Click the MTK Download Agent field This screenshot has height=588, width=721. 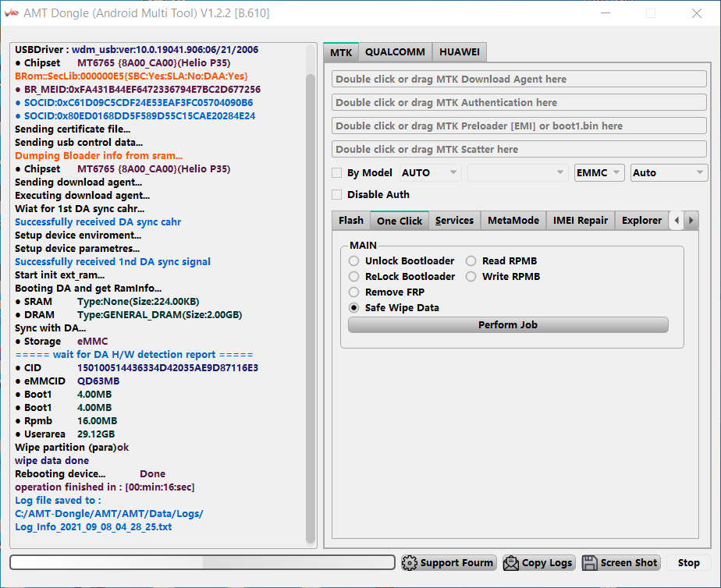pyautogui.click(x=519, y=79)
